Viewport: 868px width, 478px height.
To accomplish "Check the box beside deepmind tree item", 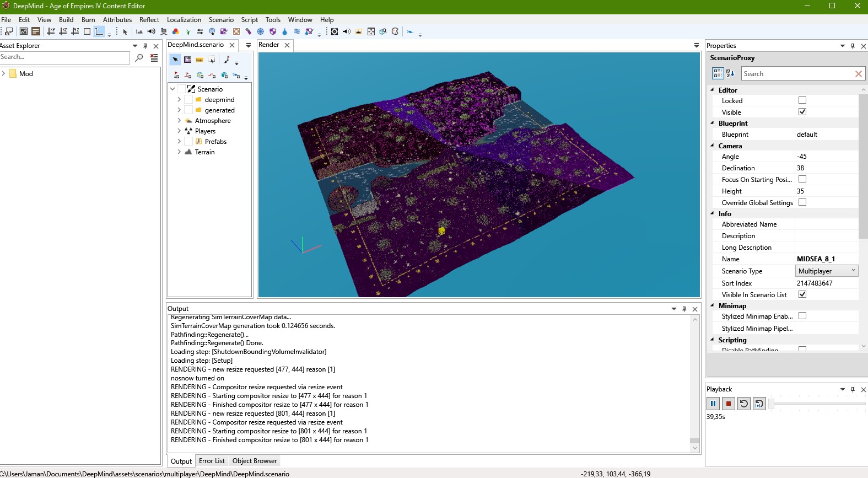I will point(188,99).
